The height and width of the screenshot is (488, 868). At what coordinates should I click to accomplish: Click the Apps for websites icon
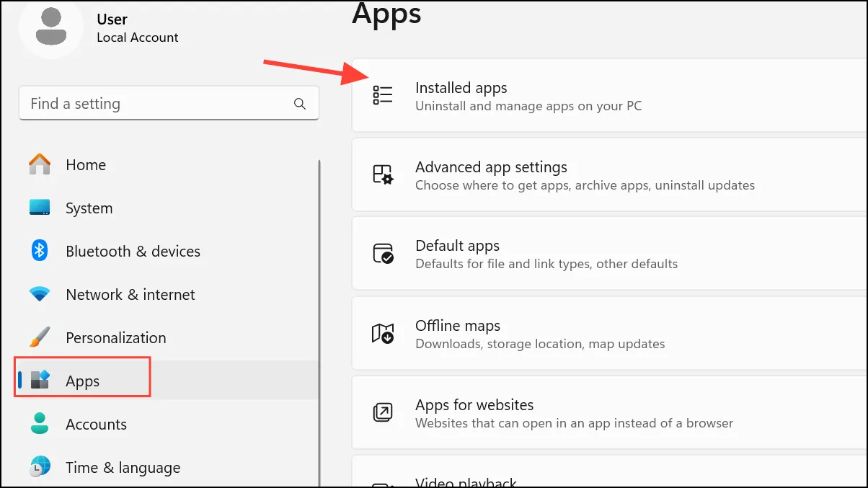click(383, 412)
